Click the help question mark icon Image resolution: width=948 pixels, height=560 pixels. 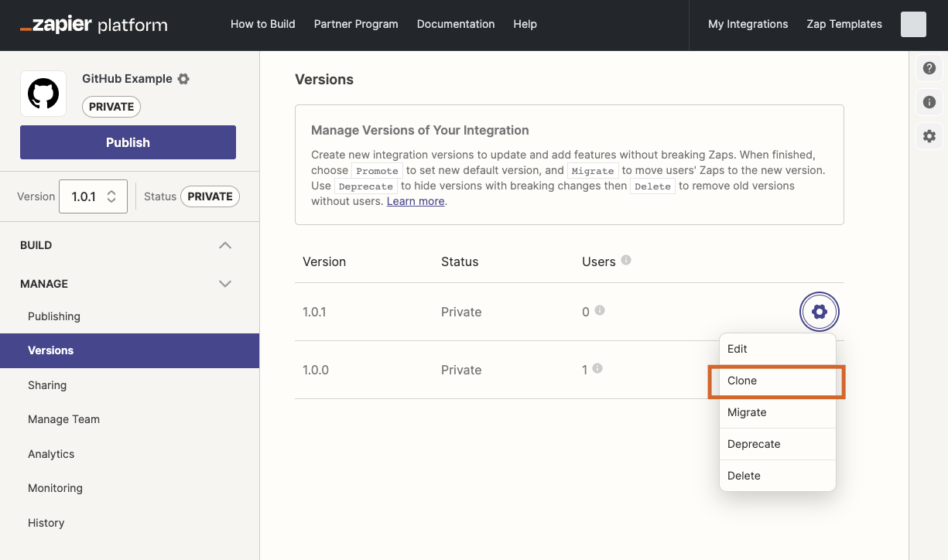[929, 68]
